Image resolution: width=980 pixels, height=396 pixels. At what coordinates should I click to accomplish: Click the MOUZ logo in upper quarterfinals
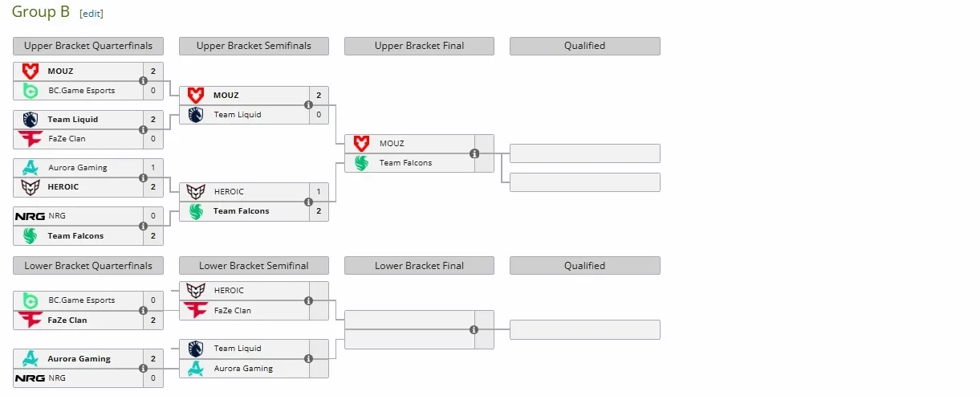click(x=30, y=71)
